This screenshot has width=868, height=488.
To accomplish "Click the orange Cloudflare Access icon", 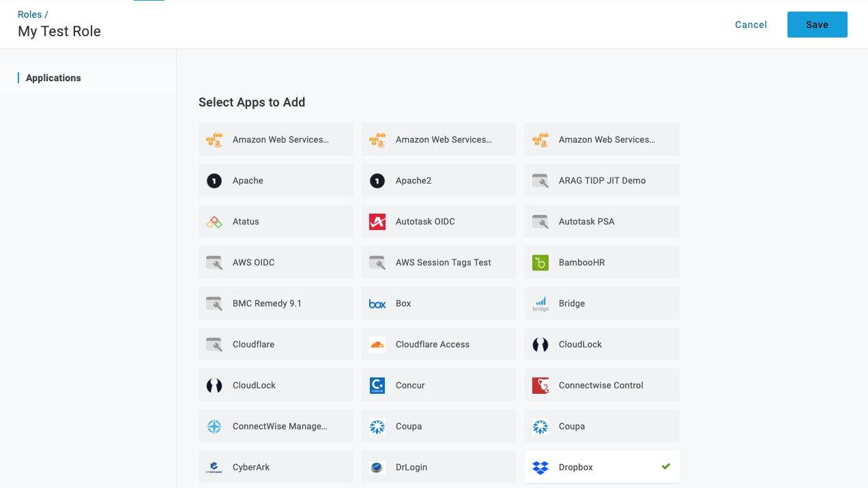I will 377,345.
